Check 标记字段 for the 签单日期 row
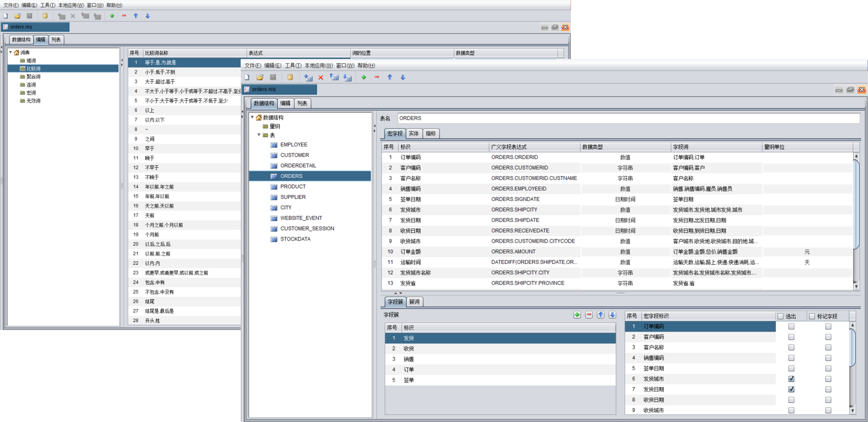This screenshot has height=422, width=868. 828,368
